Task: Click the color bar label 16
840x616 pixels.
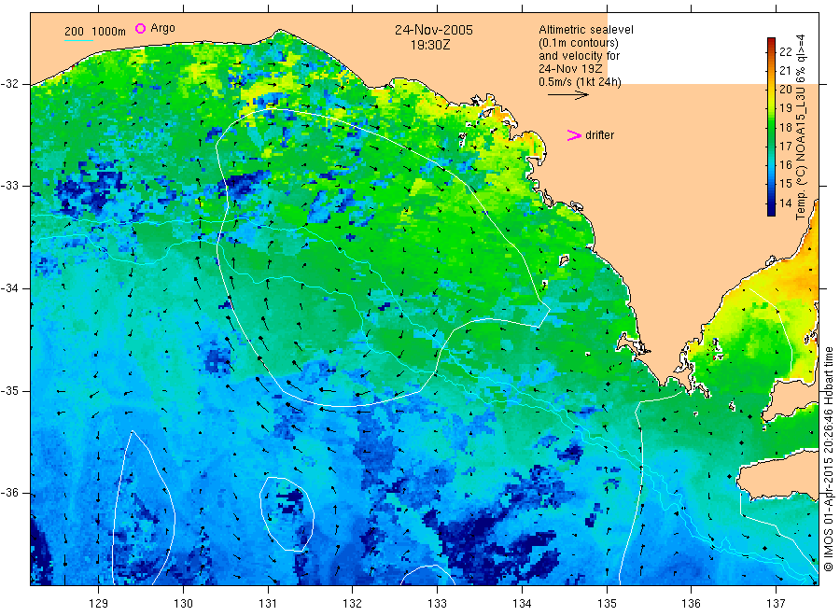Action: pos(785,165)
